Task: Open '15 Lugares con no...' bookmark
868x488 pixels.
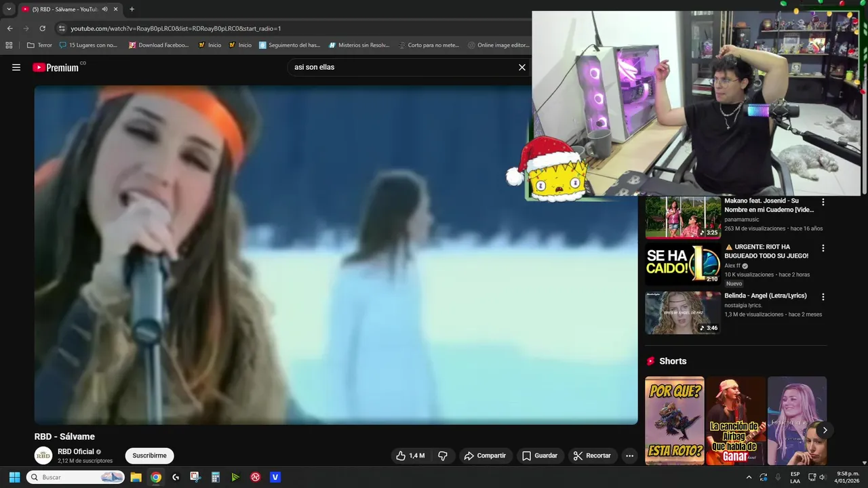Action: 88,45
